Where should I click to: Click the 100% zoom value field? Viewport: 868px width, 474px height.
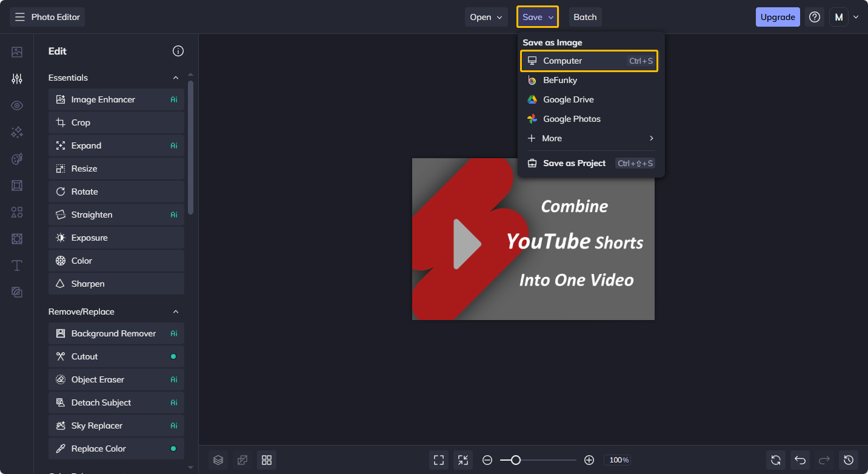click(619, 460)
